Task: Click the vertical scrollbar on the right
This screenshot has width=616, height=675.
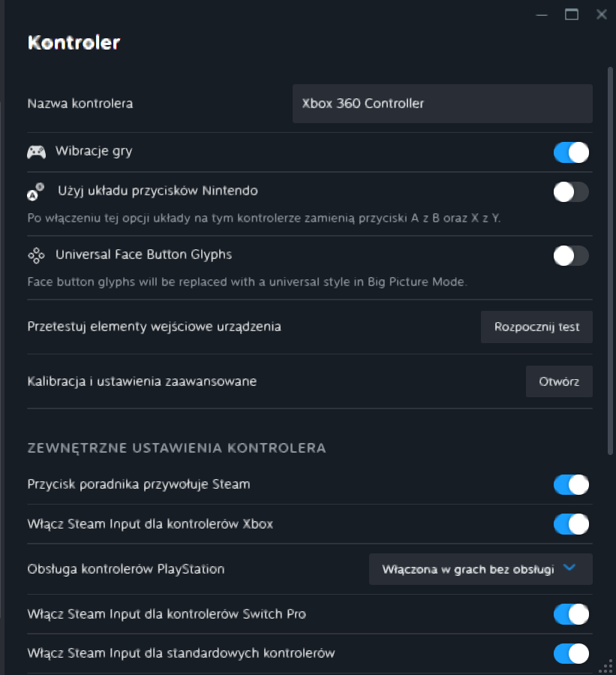Action: coord(610,261)
